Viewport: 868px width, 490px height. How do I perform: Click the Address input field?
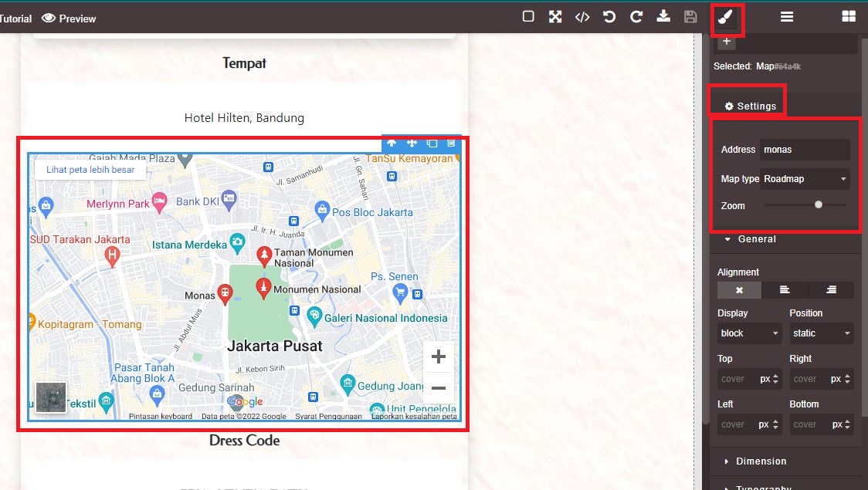pos(805,150)
